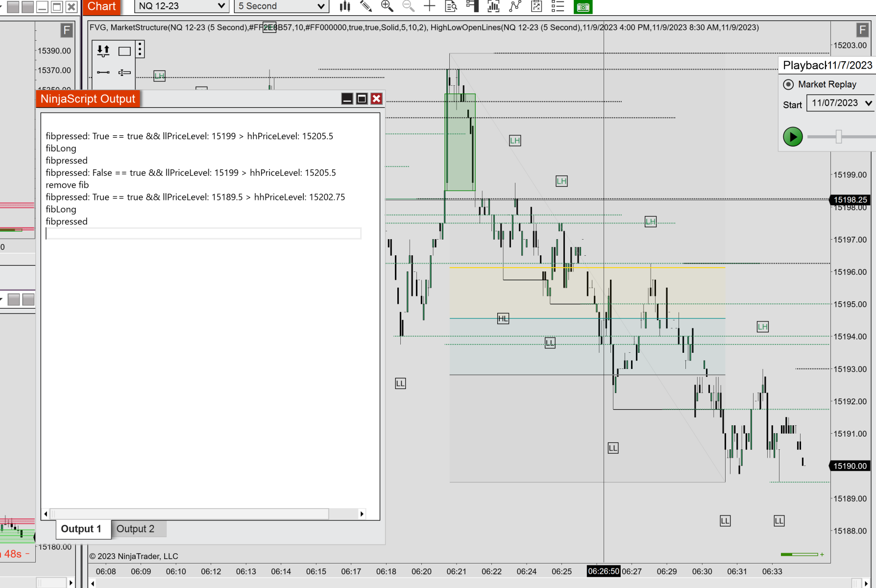Image resolution: width=876 pixels, height=588 pixels.
Task: Click the F button on the right price axis
Action: [862, 30]
